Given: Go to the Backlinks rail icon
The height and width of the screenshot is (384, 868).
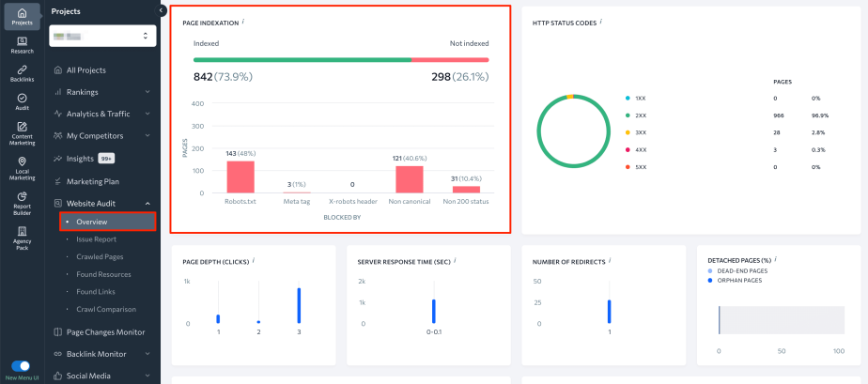Looking at the screenshot, I should (22, 74).
